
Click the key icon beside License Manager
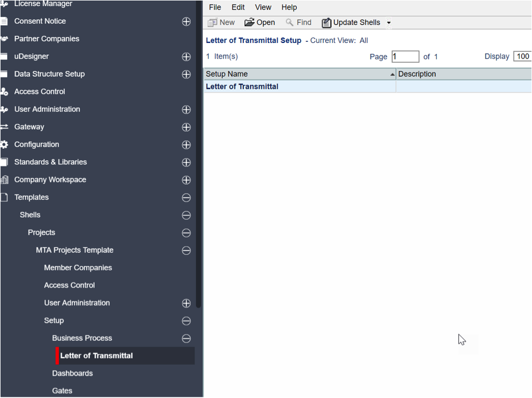(x=4, y=4)
